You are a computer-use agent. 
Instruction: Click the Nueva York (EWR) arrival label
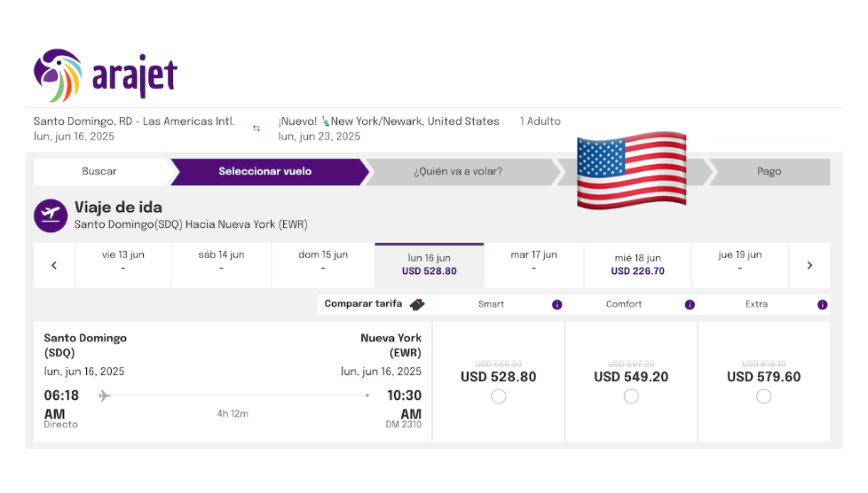click(391, 345)
